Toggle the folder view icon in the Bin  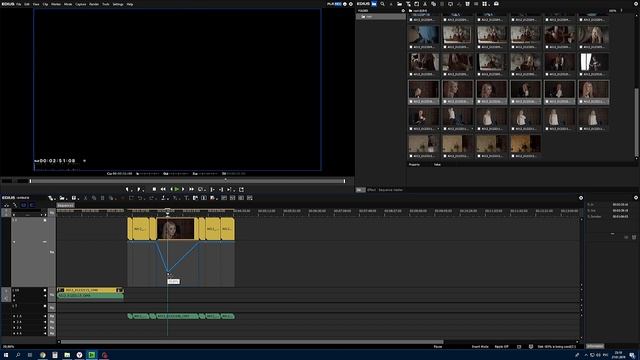(x=374, y=4)
